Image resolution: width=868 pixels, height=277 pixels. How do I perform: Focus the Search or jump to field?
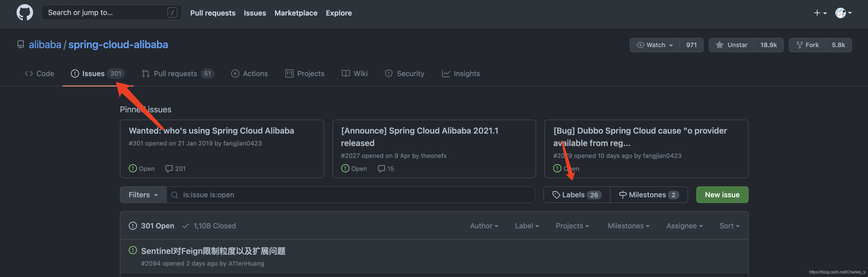coord(111,12)
